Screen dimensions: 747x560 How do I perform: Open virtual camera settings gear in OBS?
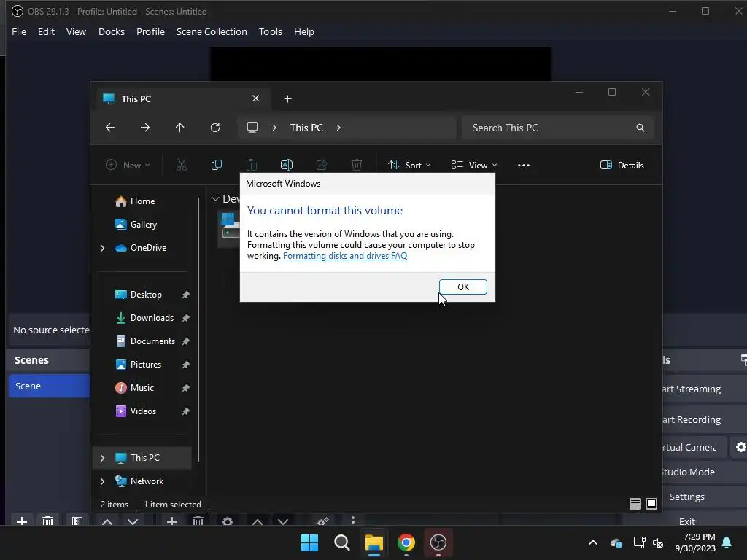pyautogui.click(x=740, y=447)
